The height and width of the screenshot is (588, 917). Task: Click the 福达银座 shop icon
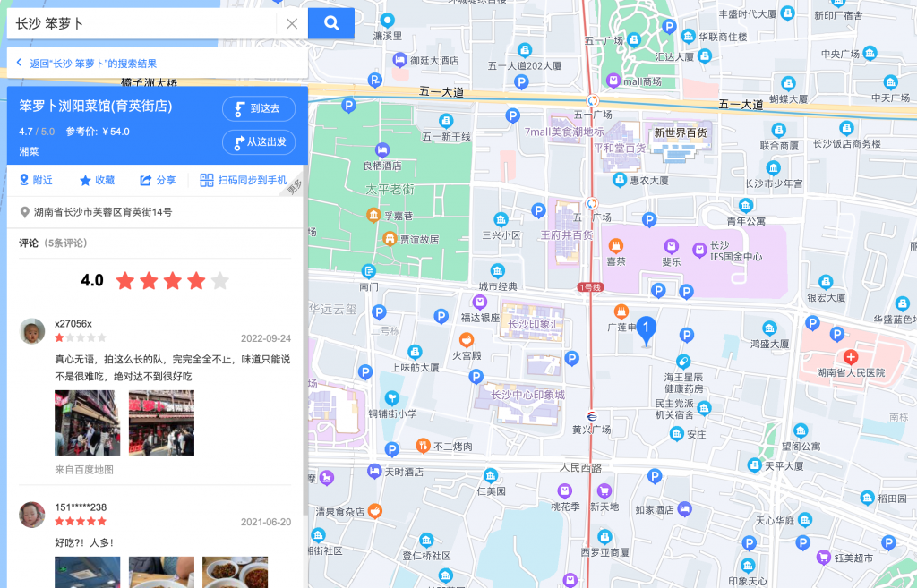(x=480, y=303)
